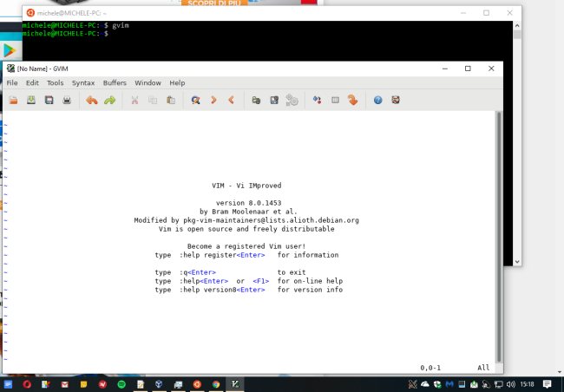Click the Save All files floppy icon
The image size is (564, 392).
coord(49,100)
